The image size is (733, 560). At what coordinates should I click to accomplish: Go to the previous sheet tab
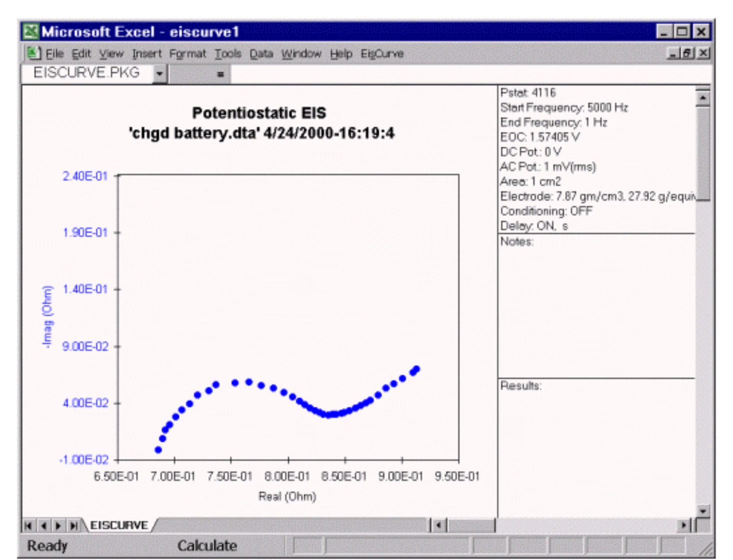44,526
